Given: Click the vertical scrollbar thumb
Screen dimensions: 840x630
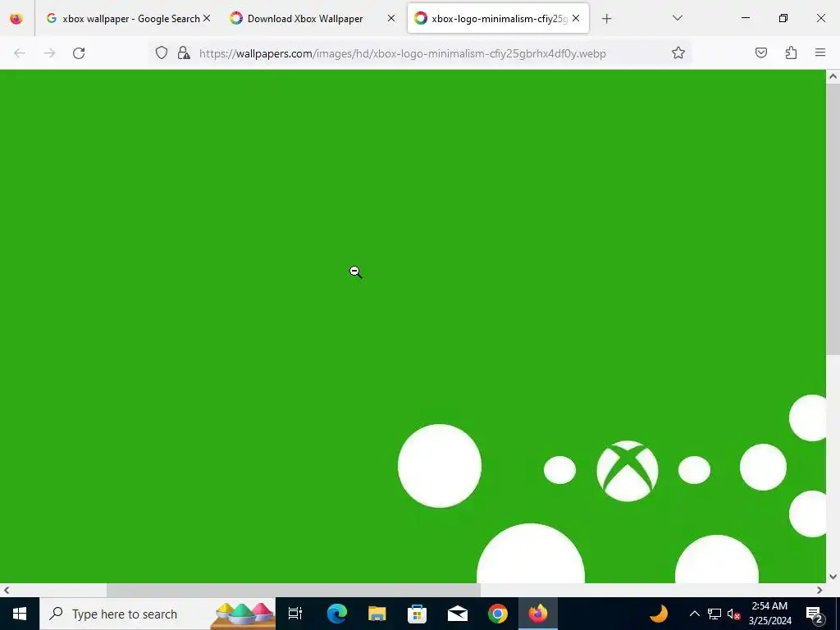Looking at the screenshot, I should point(833,218).
